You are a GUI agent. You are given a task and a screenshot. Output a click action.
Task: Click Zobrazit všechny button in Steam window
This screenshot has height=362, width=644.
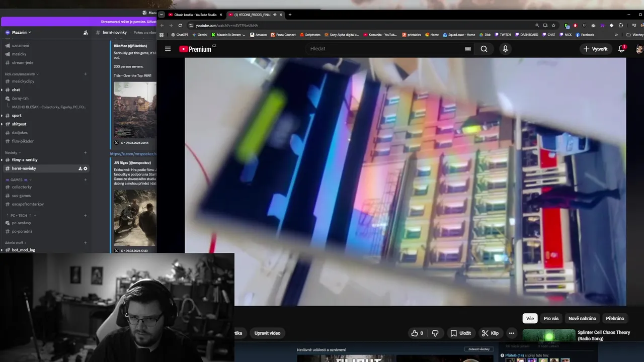[x=478, y=349]
